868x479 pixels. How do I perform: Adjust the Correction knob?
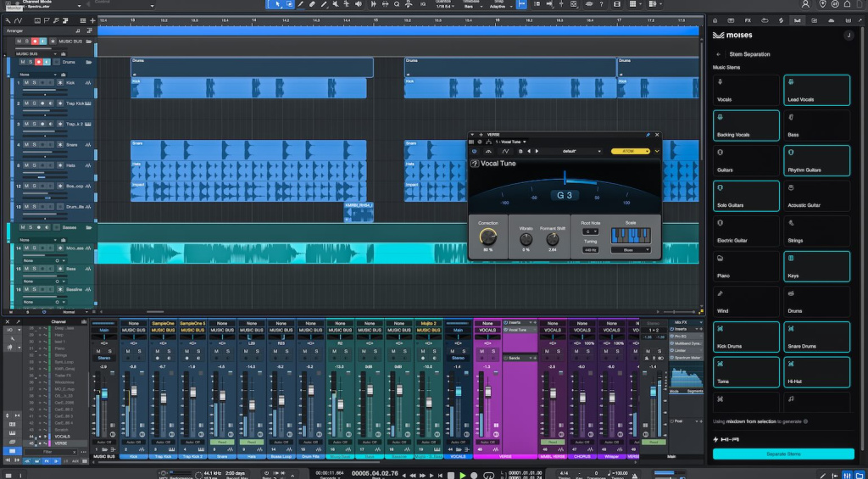pos(487,237)
